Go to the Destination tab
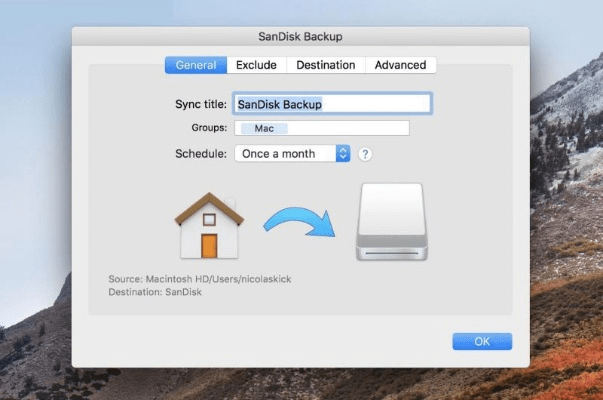Viewport: 603px width, 400px height. [x=325, y=65]
